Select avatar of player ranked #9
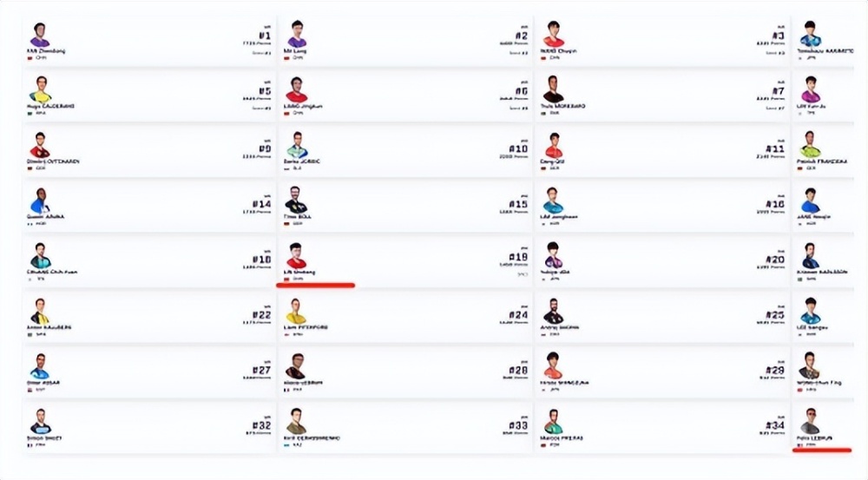 coord(40,145)
